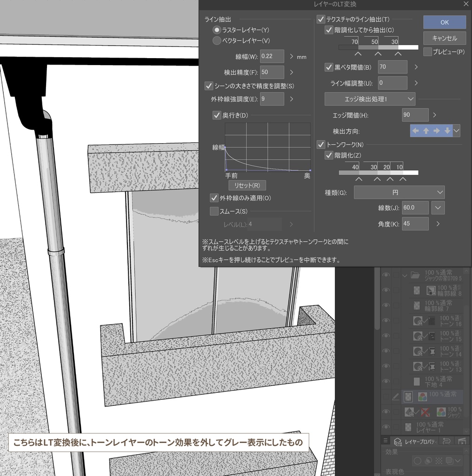Toggle the 奥行き checkbox

pos(217,115)
